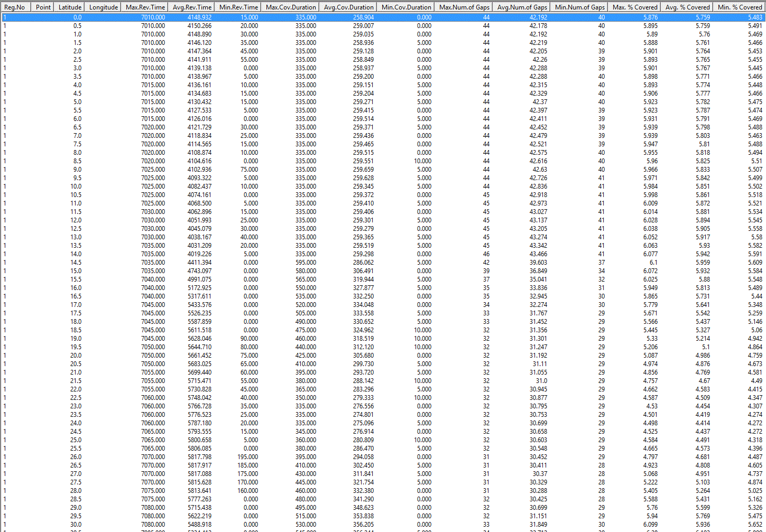Sort by Avg. % Covered header

tap(687, 7)
